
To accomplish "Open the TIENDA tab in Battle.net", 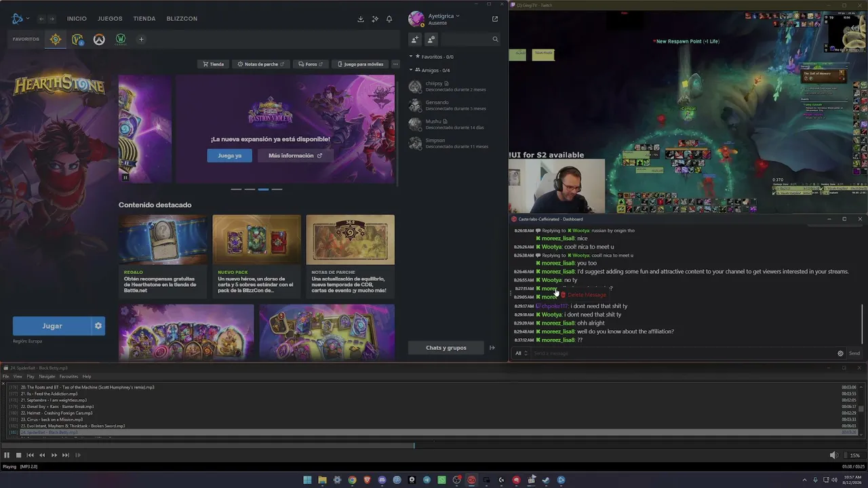I will [144, 19].
